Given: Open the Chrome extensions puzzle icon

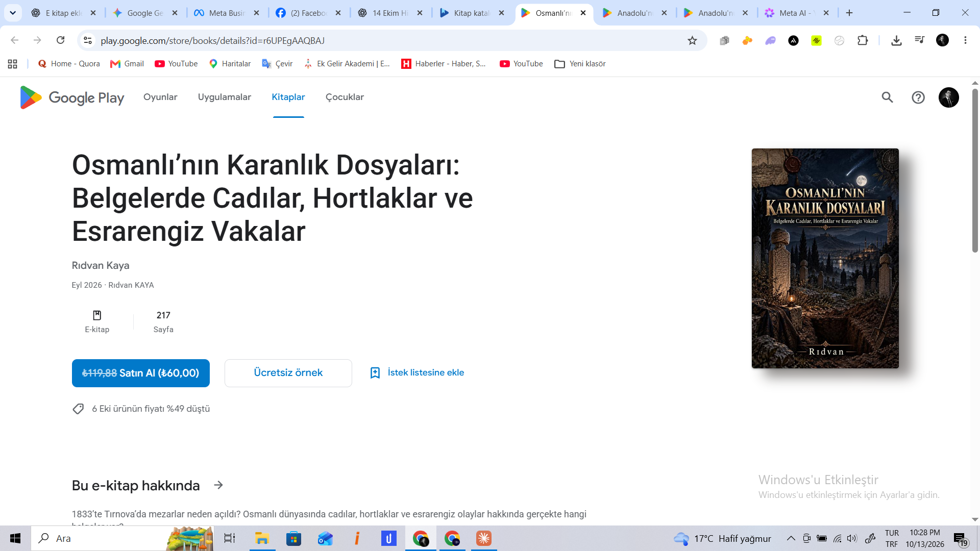Looking at the screenshot, I should (863, 40).
